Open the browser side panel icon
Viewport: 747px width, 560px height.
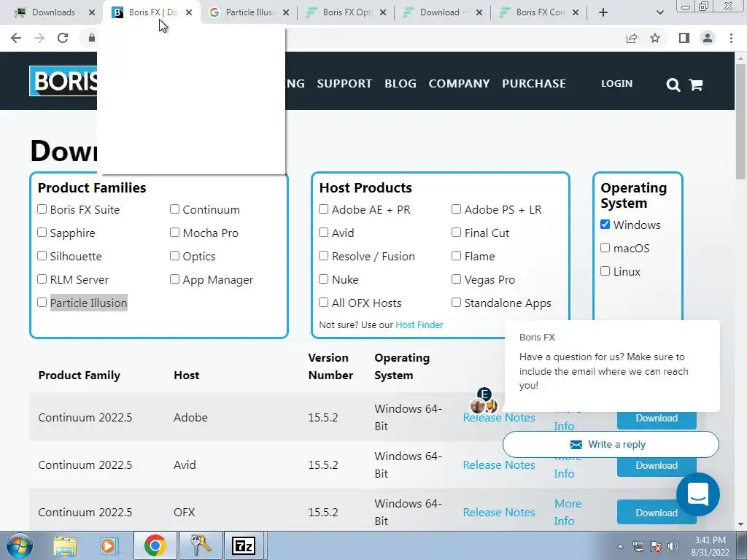[684, 38]
